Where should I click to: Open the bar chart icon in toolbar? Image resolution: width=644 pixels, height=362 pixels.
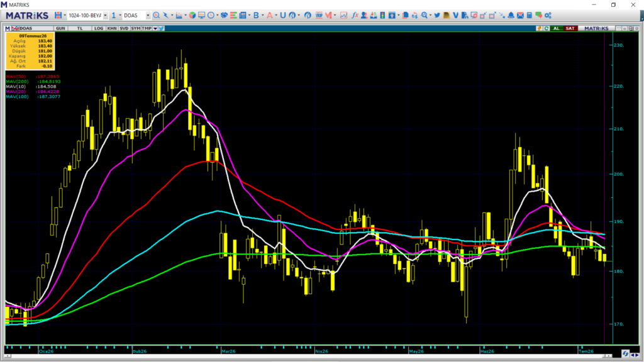pyautogui.click(x=179, y=15)
